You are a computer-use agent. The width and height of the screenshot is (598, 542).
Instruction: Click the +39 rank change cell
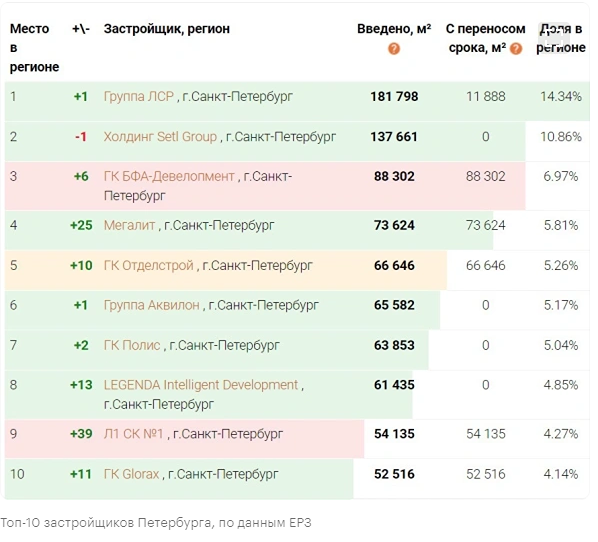pos(81,434)
